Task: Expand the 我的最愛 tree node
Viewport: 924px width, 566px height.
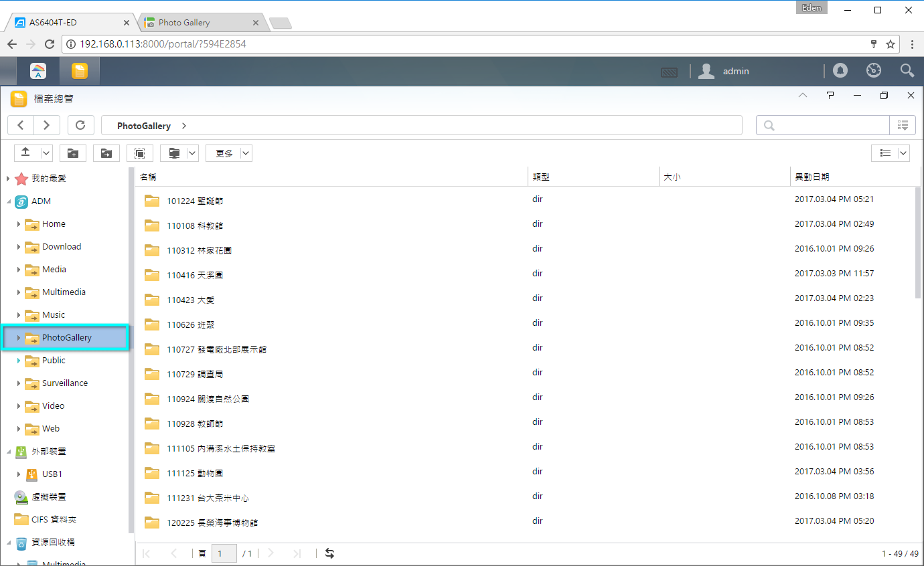Action: 8,179
